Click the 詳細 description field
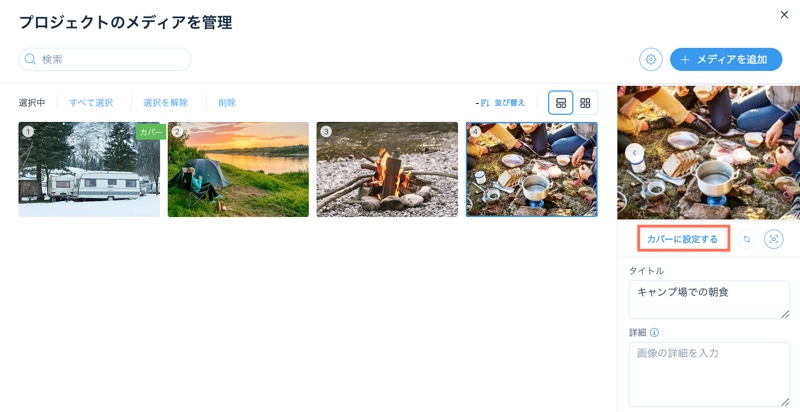 (x=709, y=374)
